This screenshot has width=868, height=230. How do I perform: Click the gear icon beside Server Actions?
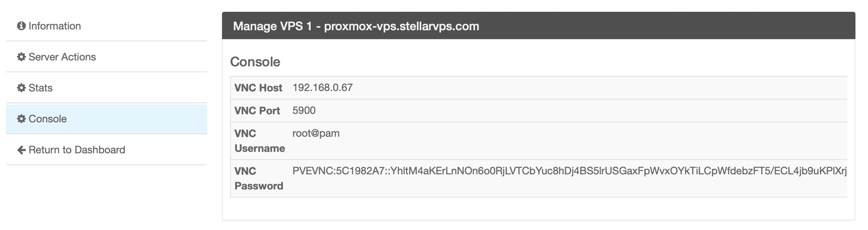21,57
